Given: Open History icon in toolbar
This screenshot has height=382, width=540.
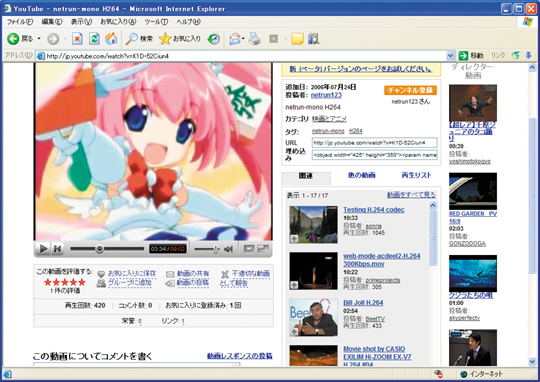Looking at the screenshot, I should pos(214,39).
